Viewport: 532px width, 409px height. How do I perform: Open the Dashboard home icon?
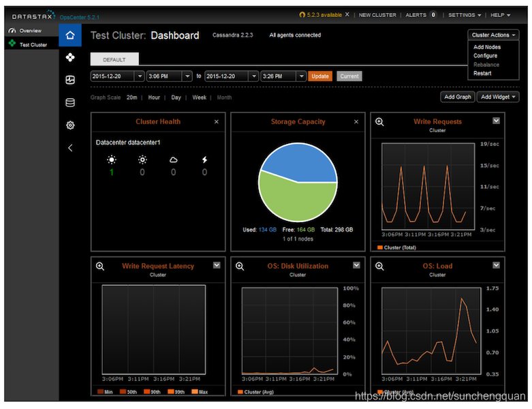[70, 35]
